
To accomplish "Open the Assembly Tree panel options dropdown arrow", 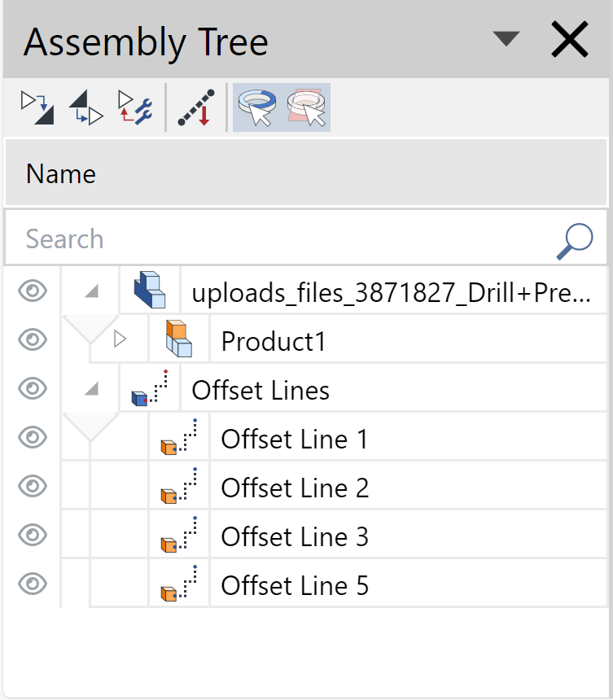I will (x=506, y=38).
